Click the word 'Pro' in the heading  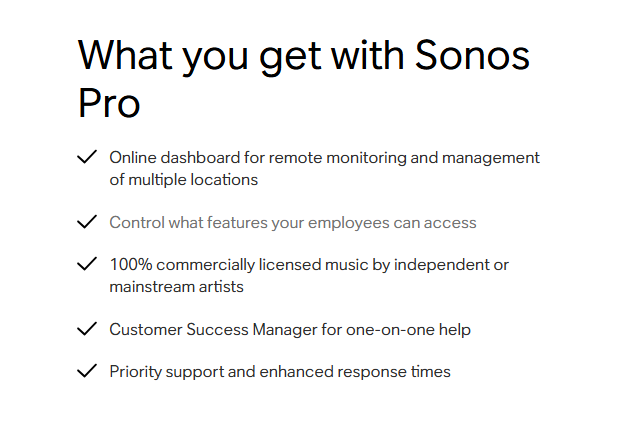click(109, 103)
